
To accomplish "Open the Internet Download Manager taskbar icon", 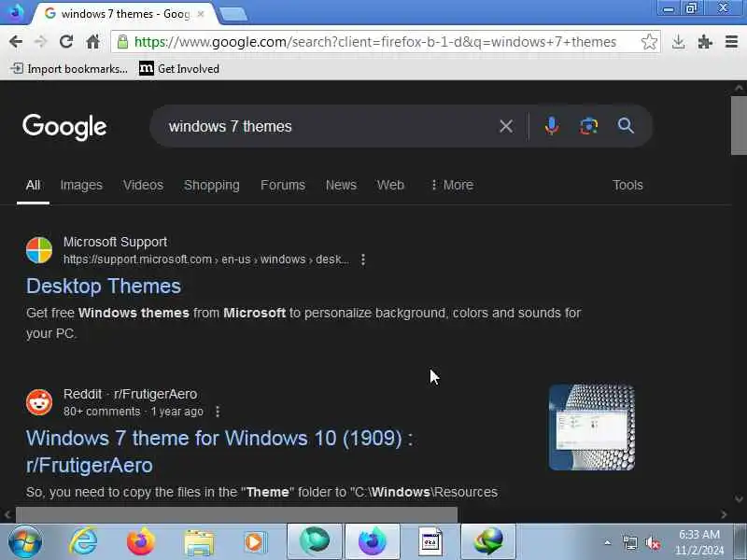I will tap(488, 541).
